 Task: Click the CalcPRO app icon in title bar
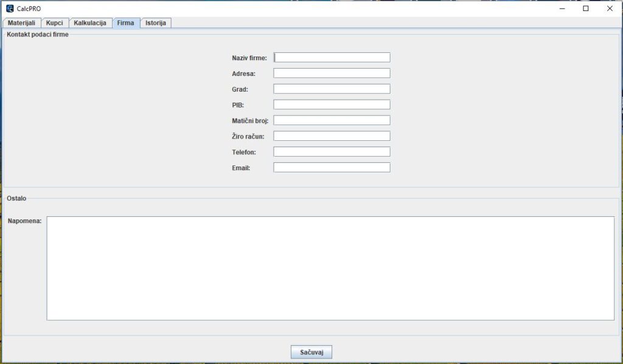(x=10, y=9)
